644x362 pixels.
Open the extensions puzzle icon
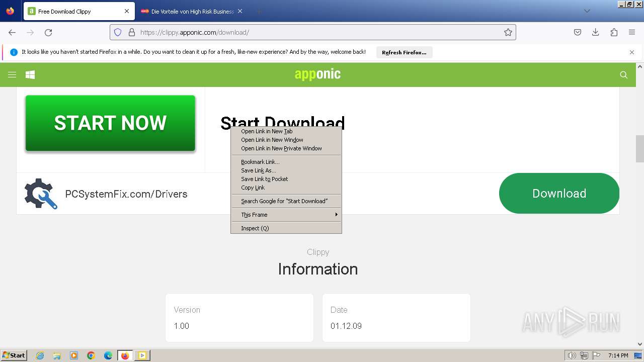(x=614, y=32)
